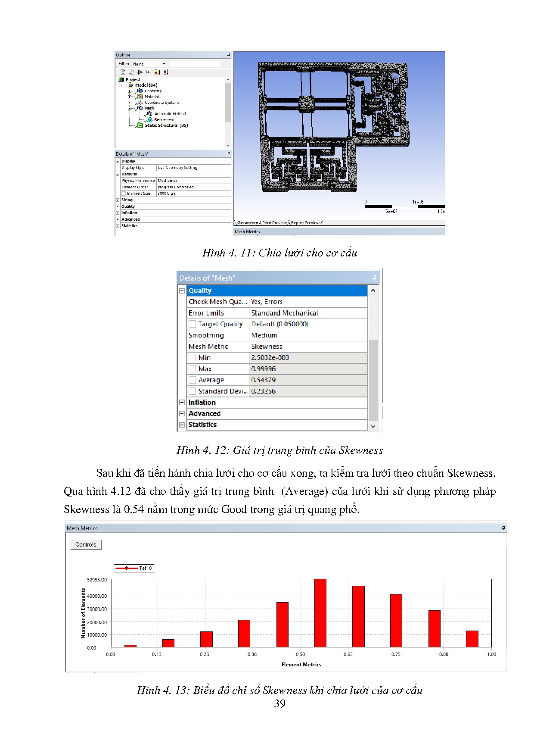534x756 pixels.
Task: Click the Refresh icon in Outline toolbar
Action: click(x=123, y=72)
